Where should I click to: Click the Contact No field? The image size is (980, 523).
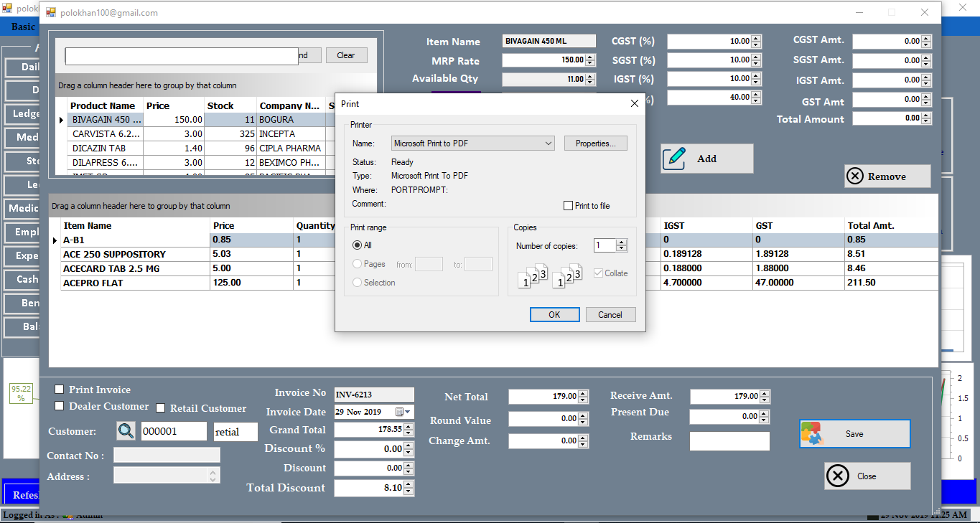click(167, 455)
